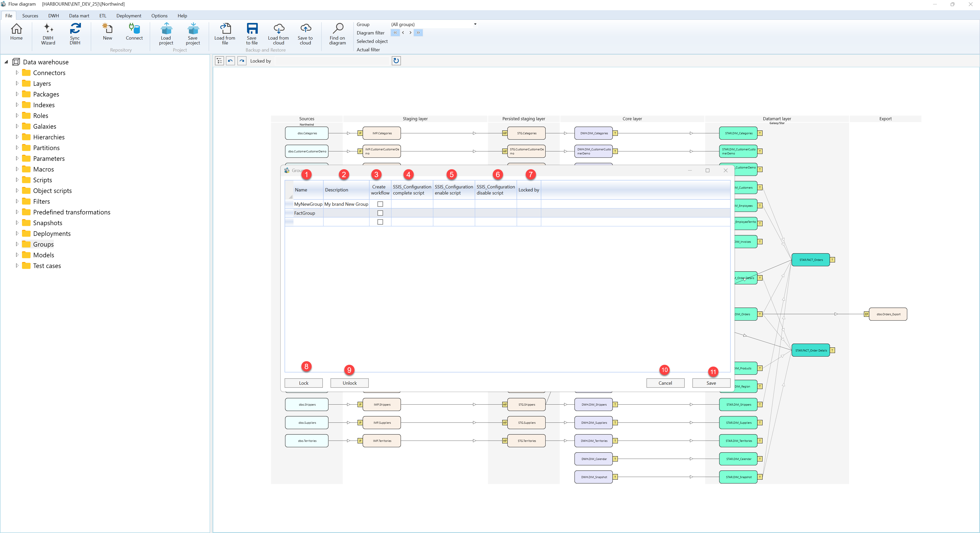Expand the Layers folder

(17, 83)
